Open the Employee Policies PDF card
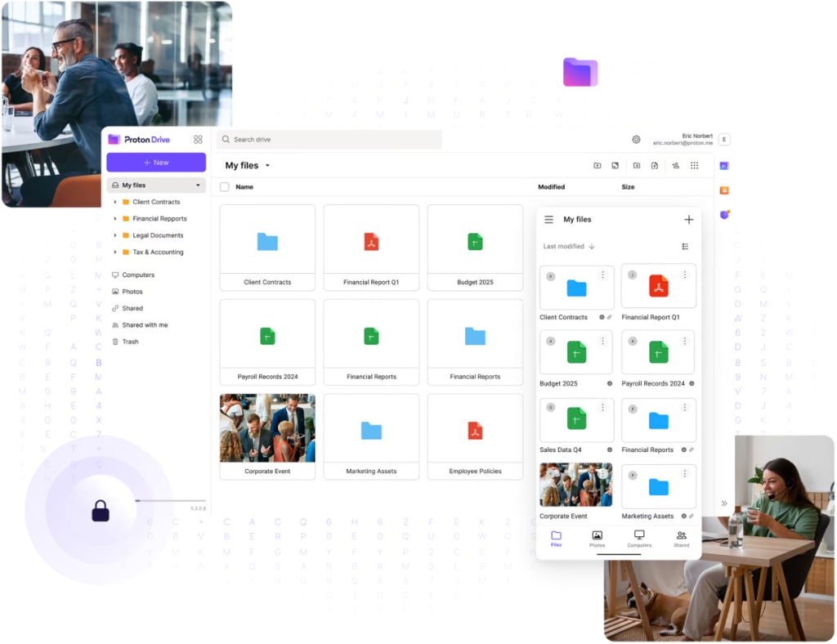 475,436
